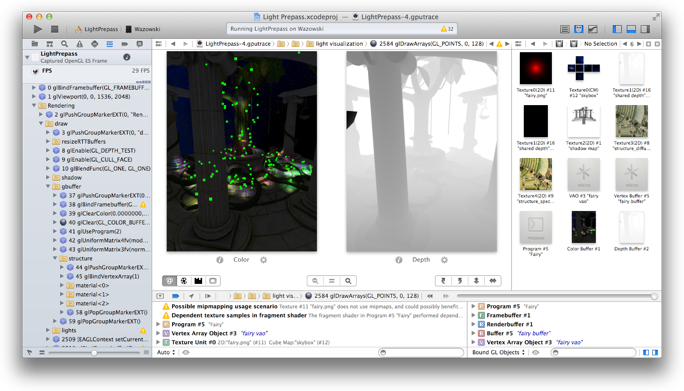Toggle the left Navigator panel visibility
The height and width of the screenshot is (391, 684).
617,29
